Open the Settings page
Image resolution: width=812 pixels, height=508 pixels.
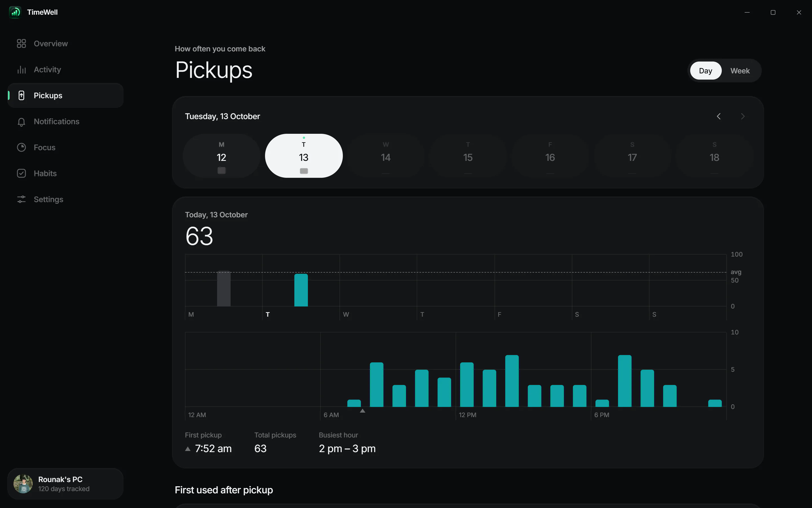65,199
